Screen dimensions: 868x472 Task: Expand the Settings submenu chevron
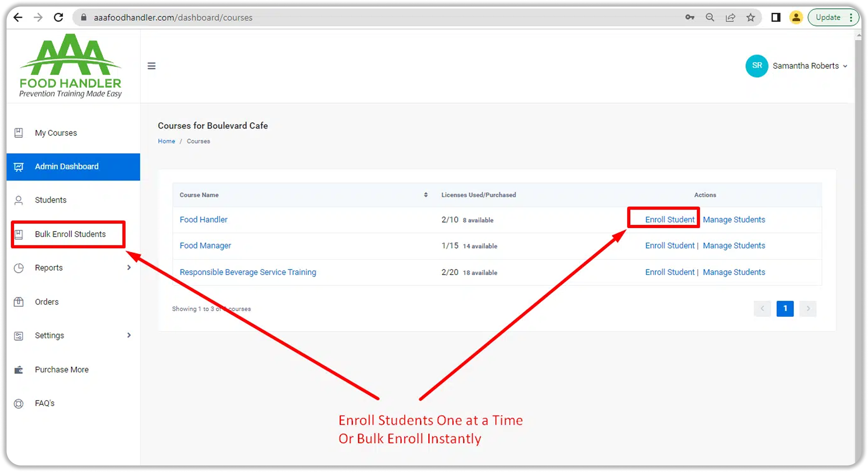[x=129, y=335]
